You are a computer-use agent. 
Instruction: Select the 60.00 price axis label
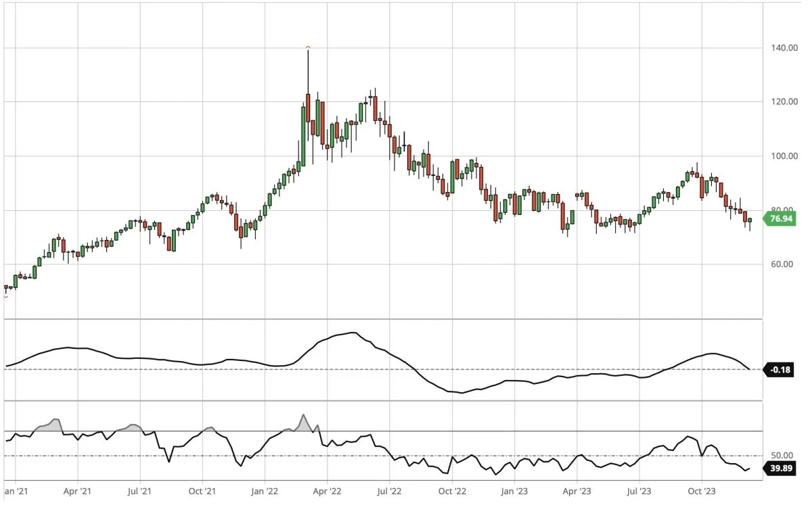[784, 264]
